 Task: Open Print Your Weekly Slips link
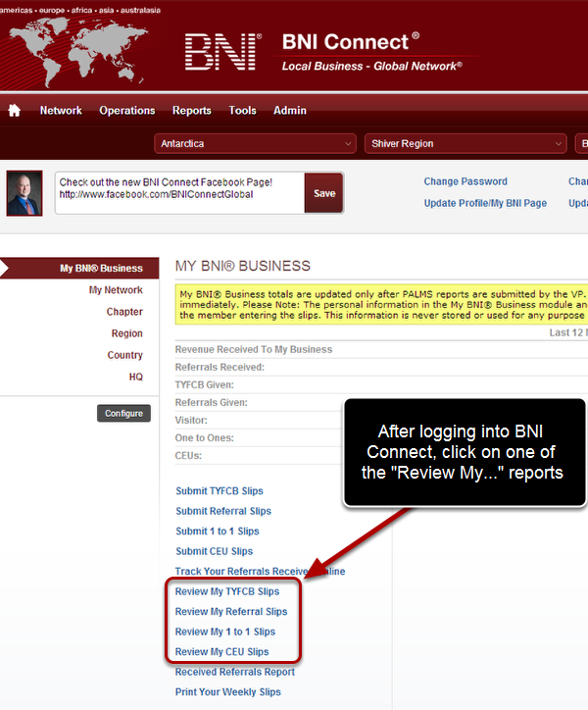(x=228, y=692)
